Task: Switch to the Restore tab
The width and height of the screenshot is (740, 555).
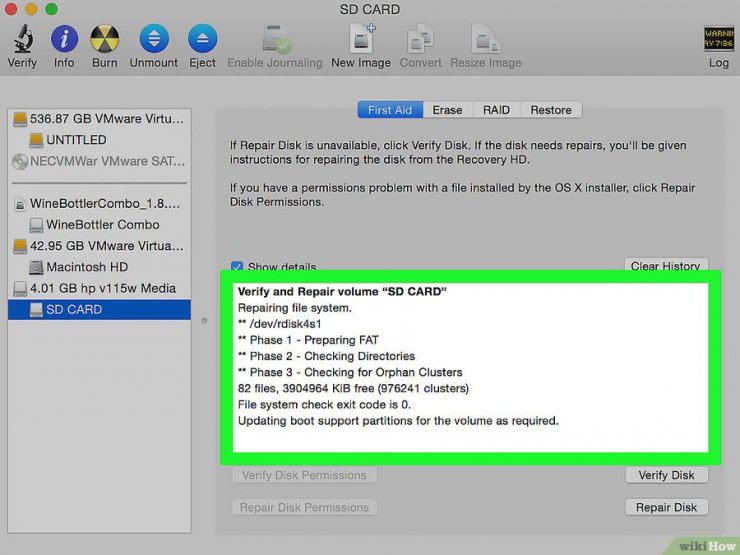Action: 551,110
